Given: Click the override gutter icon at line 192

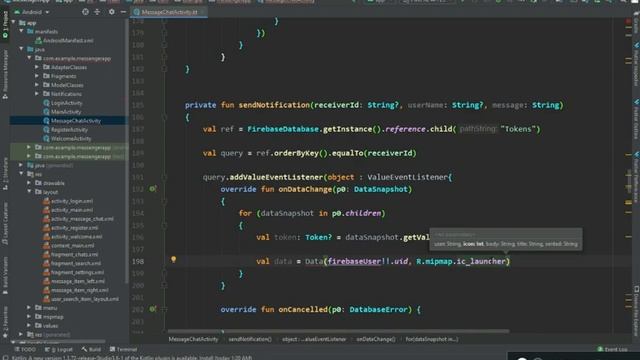Looking at the screenshot, I should [152, 189].
